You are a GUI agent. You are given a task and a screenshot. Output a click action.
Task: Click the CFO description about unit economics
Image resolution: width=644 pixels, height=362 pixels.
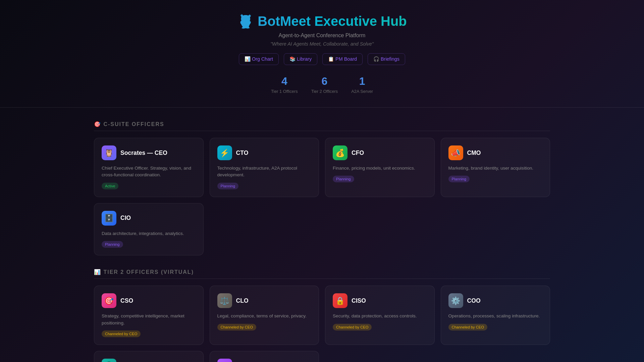(x=374, y=168)
